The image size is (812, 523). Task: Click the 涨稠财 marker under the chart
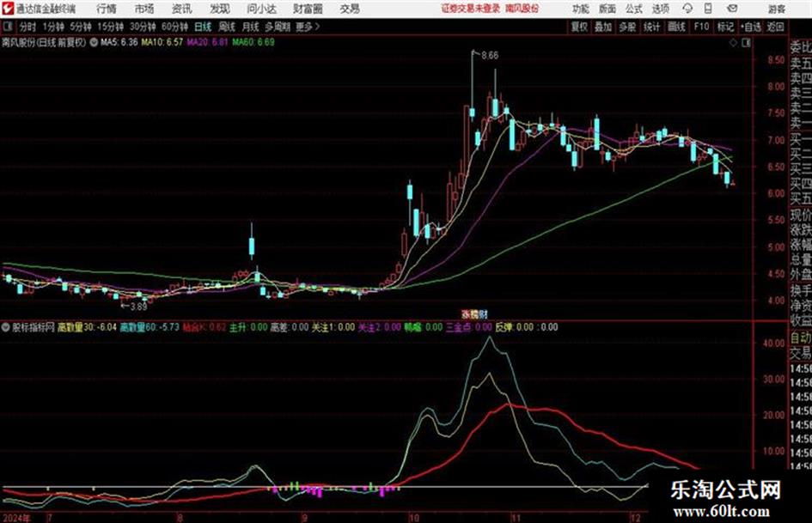coord(474,314)
